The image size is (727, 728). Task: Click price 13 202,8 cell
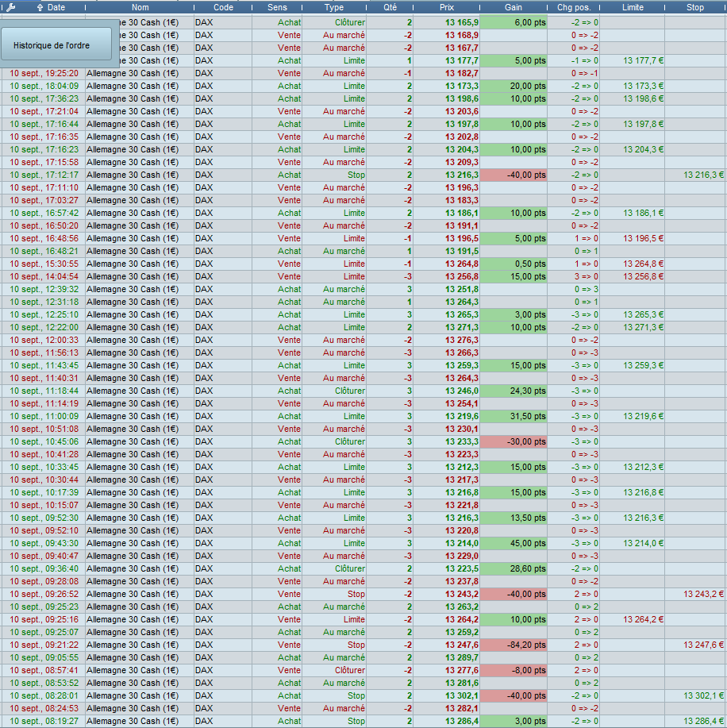click(x=461, y=137)
